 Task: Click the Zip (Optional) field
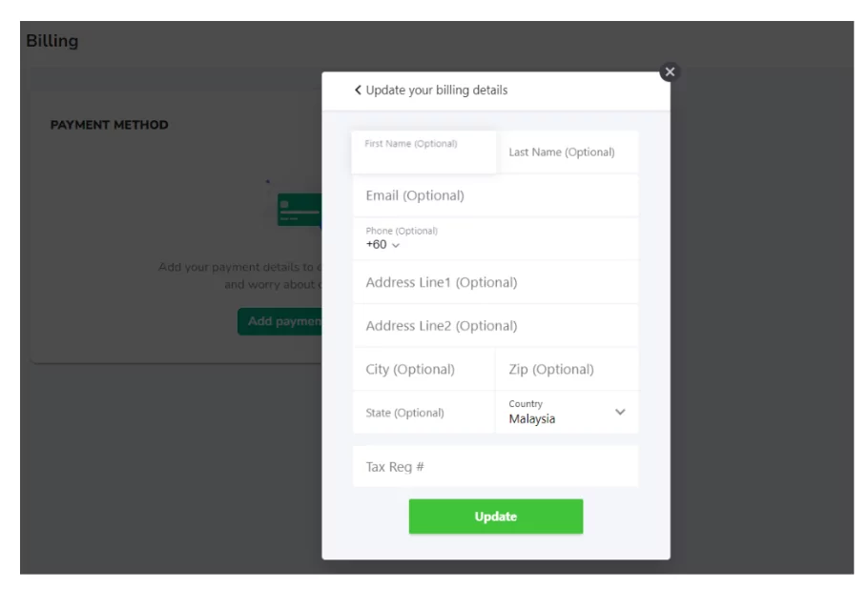click(x=567, y=369)
